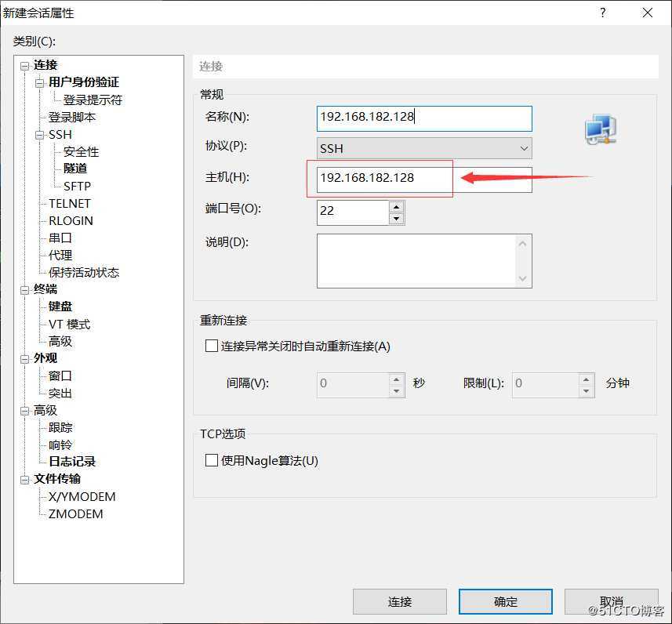This screenshot has width=672, height=624.
Task: Select X/YMODEM under 文件传输
Action: click(82, 496)
